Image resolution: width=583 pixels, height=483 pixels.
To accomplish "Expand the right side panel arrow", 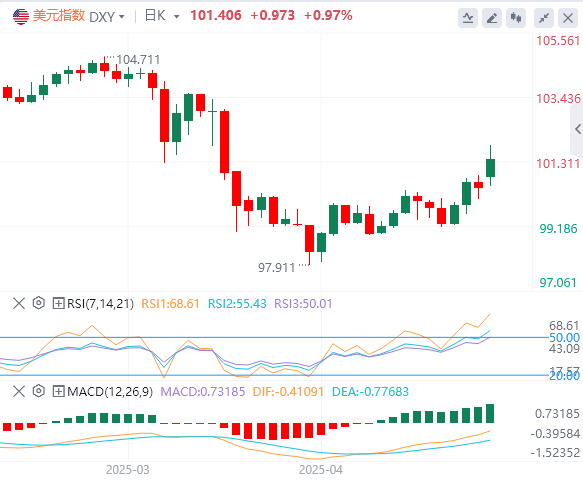I will [x=577, y=129].
